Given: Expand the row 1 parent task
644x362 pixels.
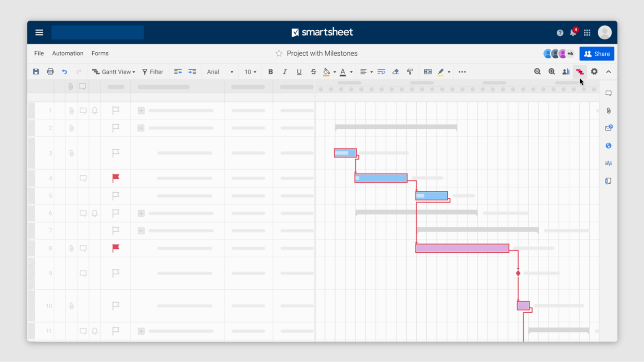Looking at the screenshot, I should [141, 111].
